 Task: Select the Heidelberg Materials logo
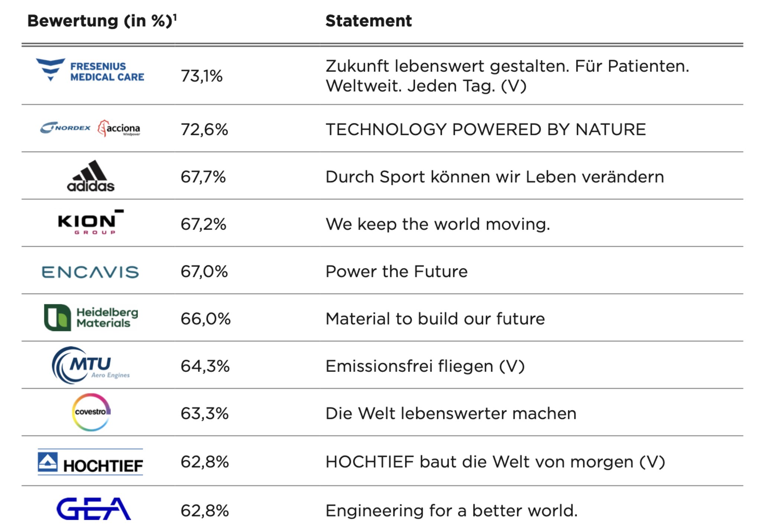click(x=91, y=318)
